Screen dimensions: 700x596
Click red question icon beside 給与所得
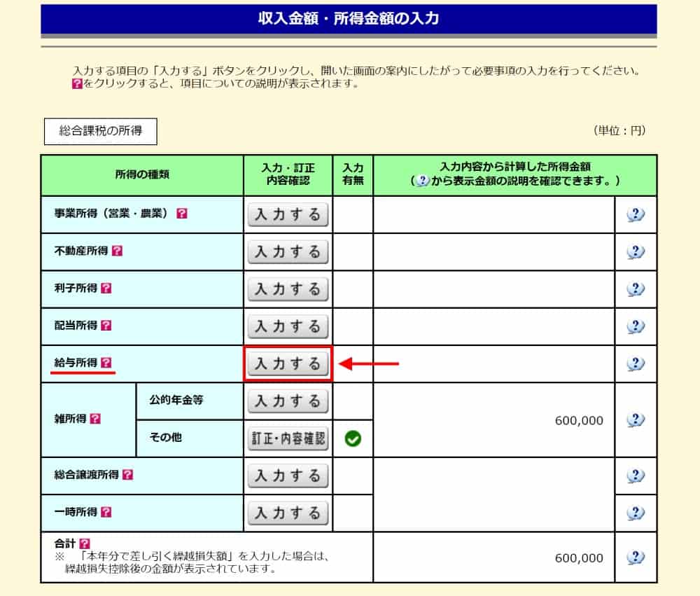(106, 363)
